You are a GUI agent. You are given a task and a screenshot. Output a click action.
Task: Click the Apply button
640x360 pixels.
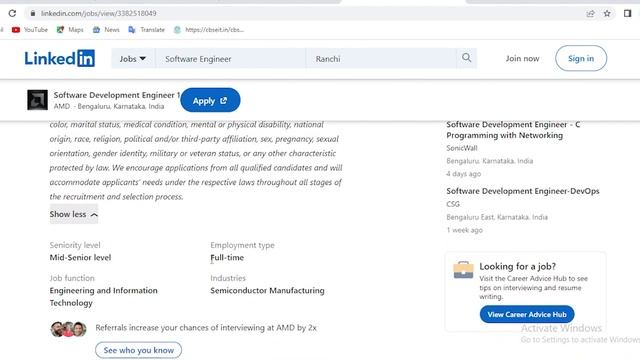coord(210,100)
